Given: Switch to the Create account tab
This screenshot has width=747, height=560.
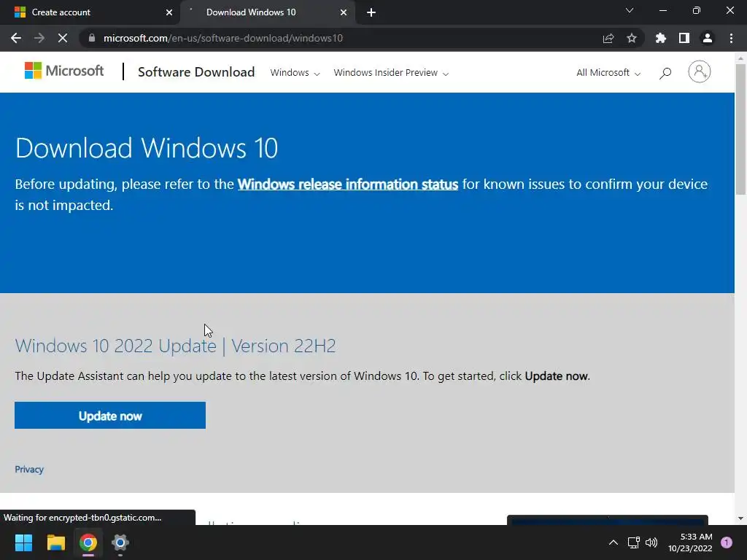Looking at the screenshot, I should click(90, 12).
